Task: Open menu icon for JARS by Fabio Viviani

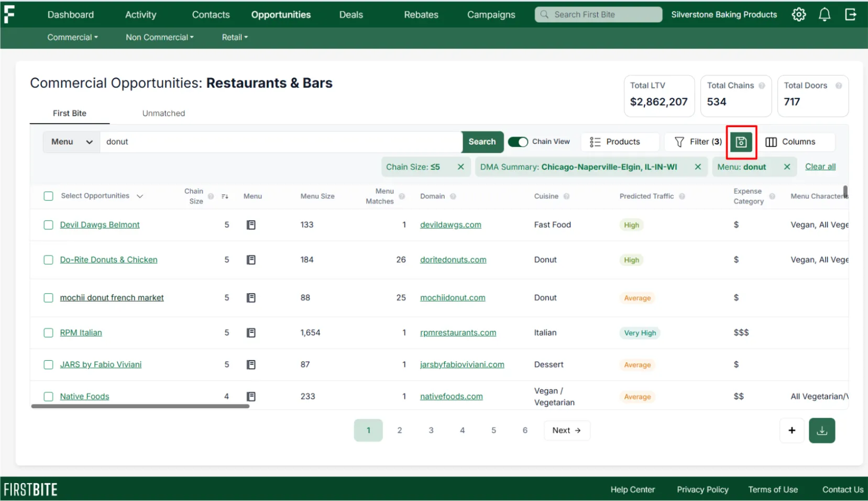Action: (x=251, y=365)
